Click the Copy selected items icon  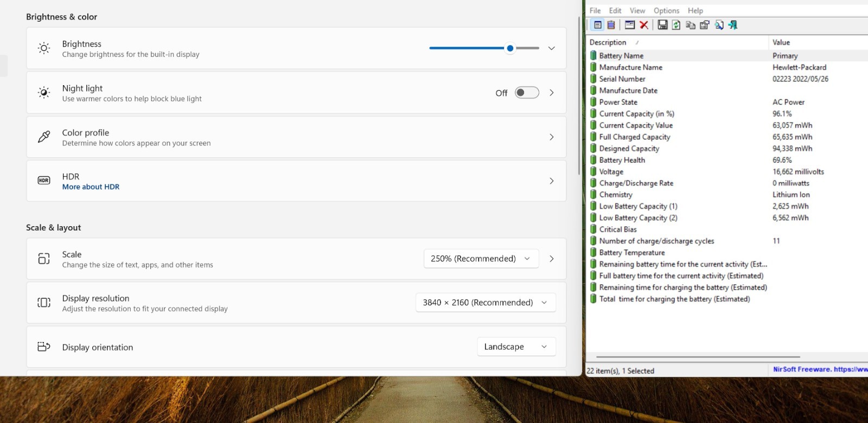[691, 25]
